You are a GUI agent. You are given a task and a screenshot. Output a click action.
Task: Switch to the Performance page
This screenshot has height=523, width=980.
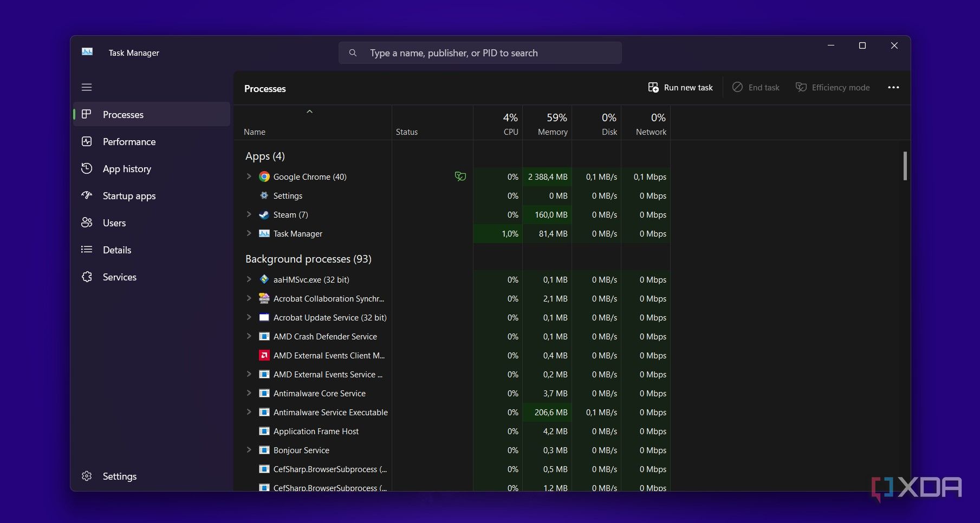[x=152, y=141]
